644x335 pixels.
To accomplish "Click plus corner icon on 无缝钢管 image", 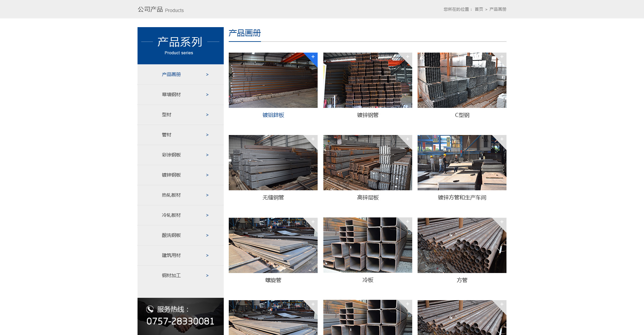I will click(x=313, y=139).
